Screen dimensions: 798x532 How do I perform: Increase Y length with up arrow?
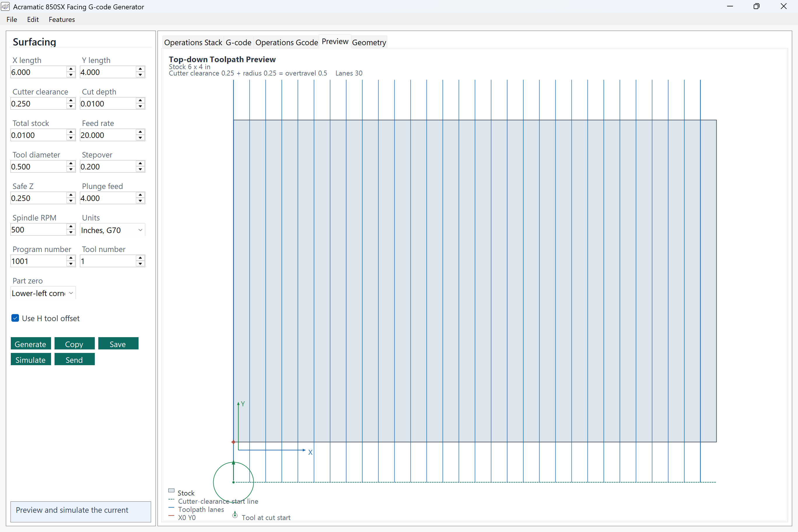click(x=140, y=69)
